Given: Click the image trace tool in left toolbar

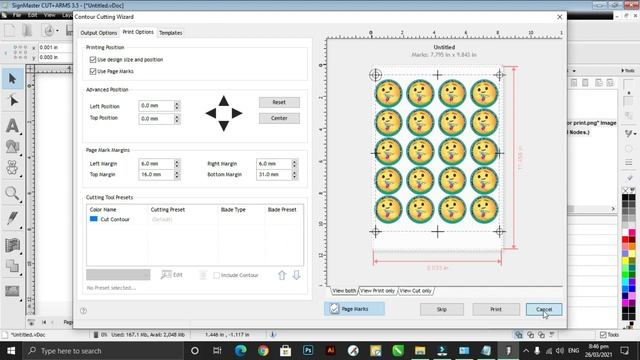Looking at the screenshot, I should 12,291.
